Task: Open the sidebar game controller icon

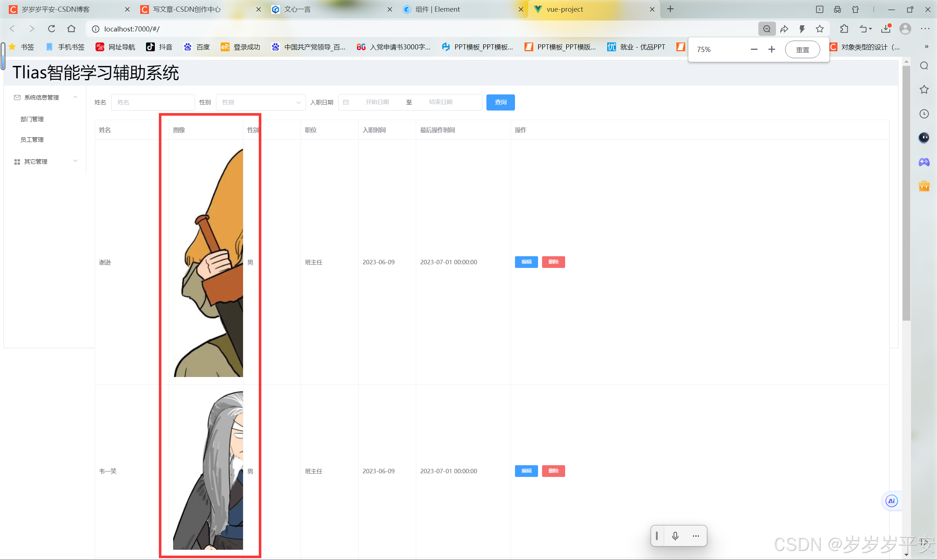Action: coord(924,162)
